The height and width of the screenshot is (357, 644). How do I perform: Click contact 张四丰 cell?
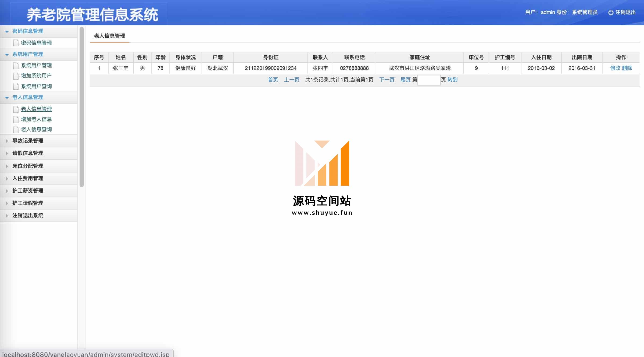[x=320, y=68]
